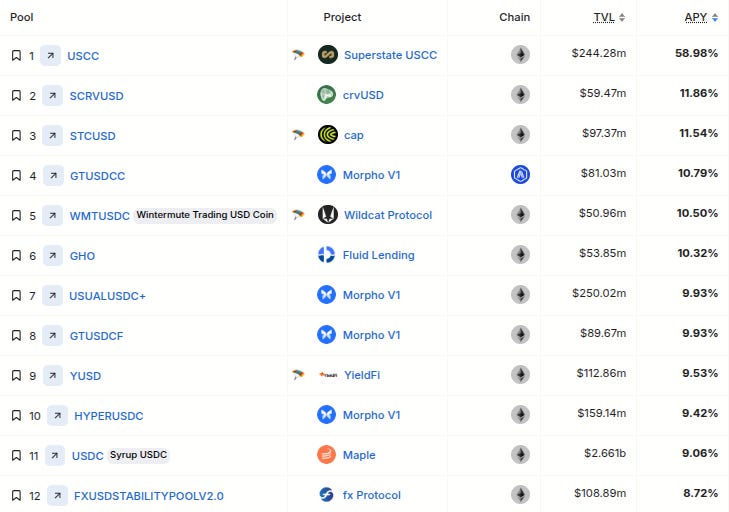The width and height of the screenshot is (729, 512).
Task: Save GTUSDCC pool with its bookmark icon
Action: (16, 176)
